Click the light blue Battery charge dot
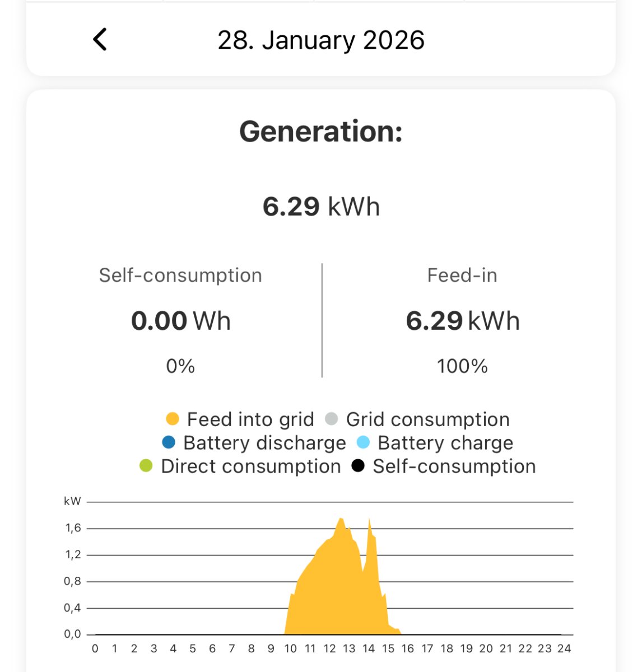 point(363,442)
